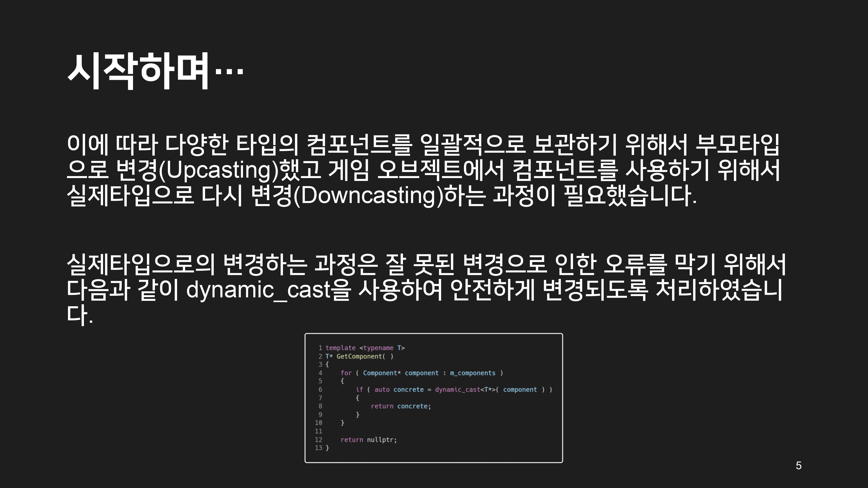Click 'template <typename T>' code line
This screenshot has width=868, height=488.
tap(365, 348)
